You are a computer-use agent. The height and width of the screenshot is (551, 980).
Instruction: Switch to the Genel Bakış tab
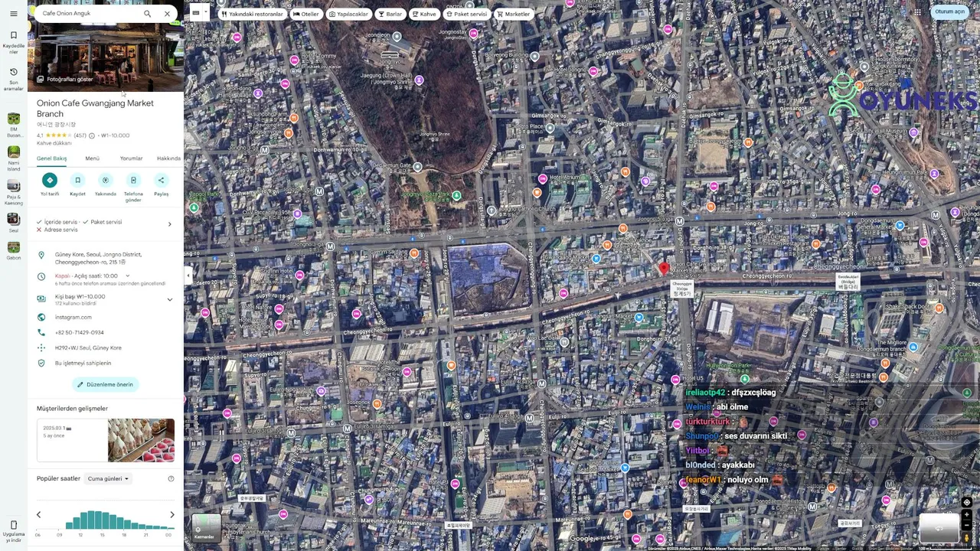(52, 158)
